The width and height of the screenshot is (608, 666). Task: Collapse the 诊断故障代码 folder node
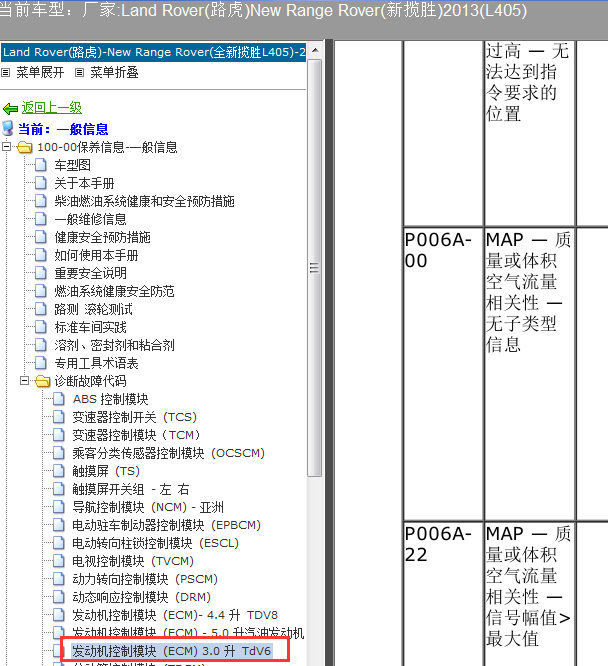25,381
